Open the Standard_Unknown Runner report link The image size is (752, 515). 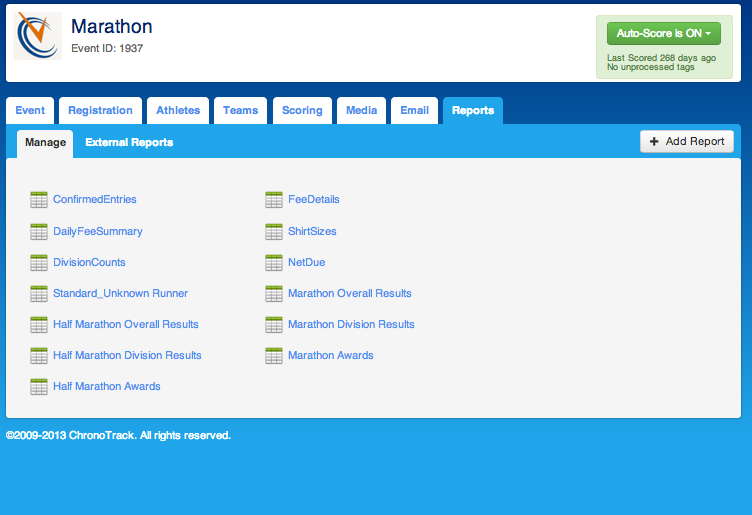click(120, 293)
